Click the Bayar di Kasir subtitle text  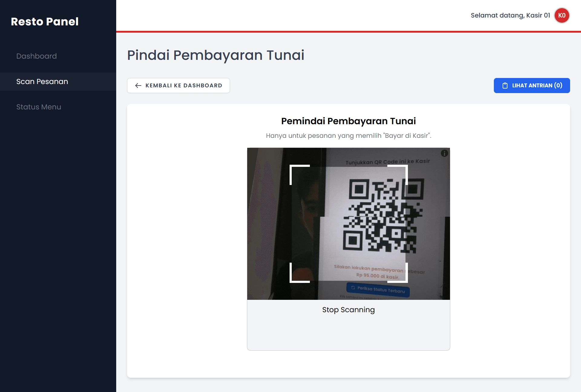(348, 136)
